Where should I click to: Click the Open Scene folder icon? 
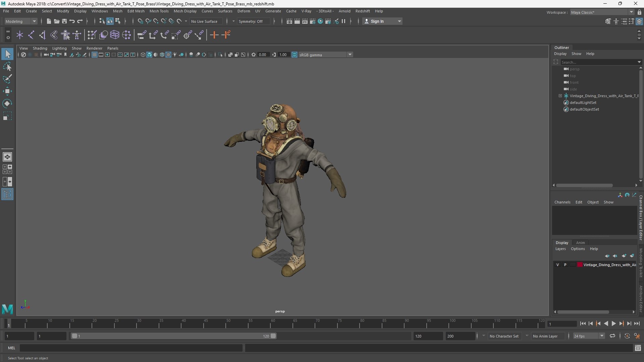click(56, 21)
